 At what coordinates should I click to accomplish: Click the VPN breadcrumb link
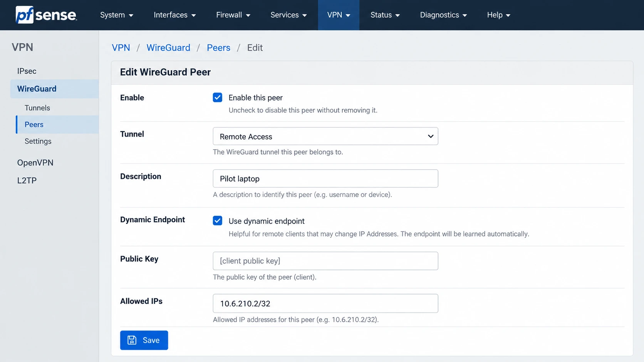click(x=121, y=48)
